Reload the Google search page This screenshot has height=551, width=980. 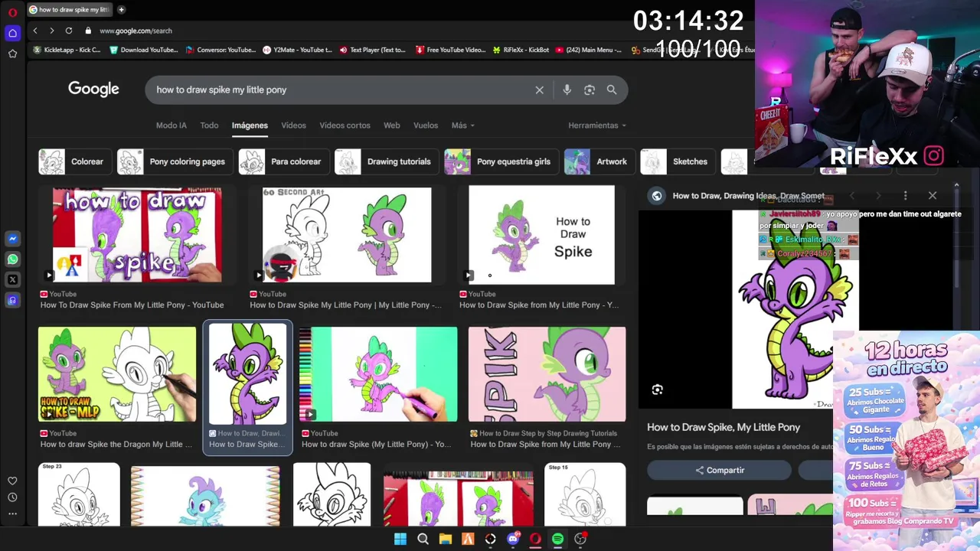pos(69,31)
